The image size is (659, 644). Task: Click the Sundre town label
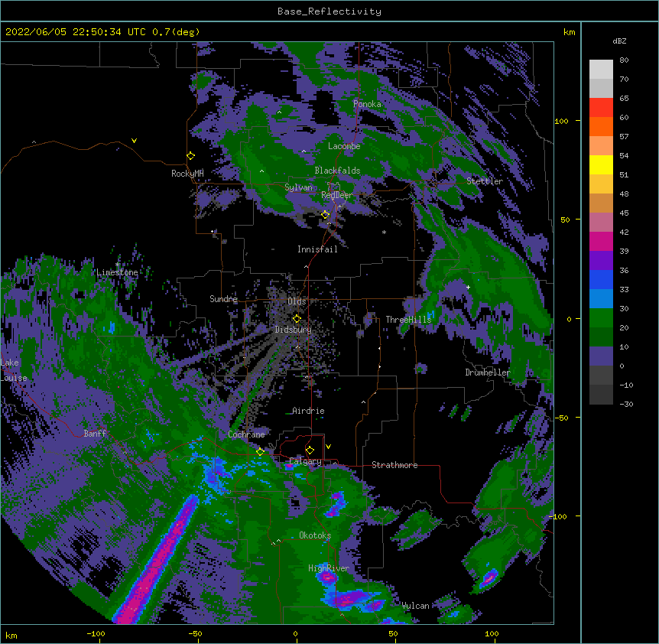click(x=223, y=299)
